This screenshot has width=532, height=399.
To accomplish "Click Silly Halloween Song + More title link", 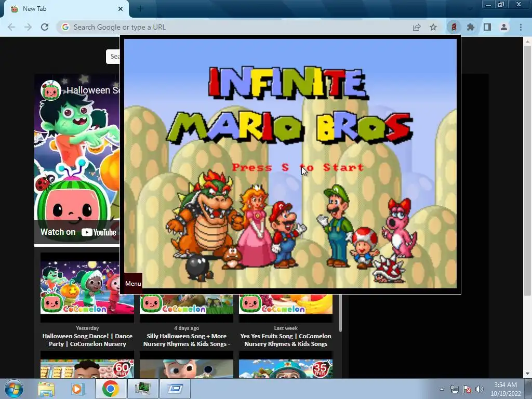I will pos(187,340).
